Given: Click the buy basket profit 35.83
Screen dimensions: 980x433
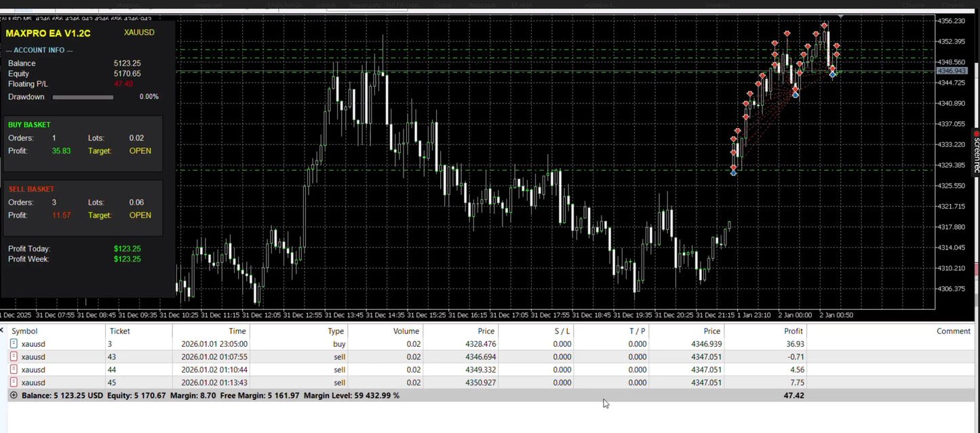Looking at the screenshot, I should pos(61,151).
